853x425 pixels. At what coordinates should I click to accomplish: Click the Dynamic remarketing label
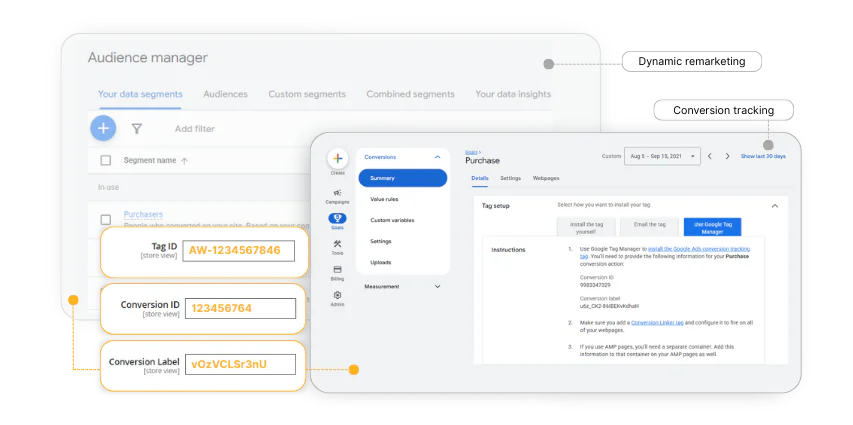pyautogui.click(x=691, y=61)
